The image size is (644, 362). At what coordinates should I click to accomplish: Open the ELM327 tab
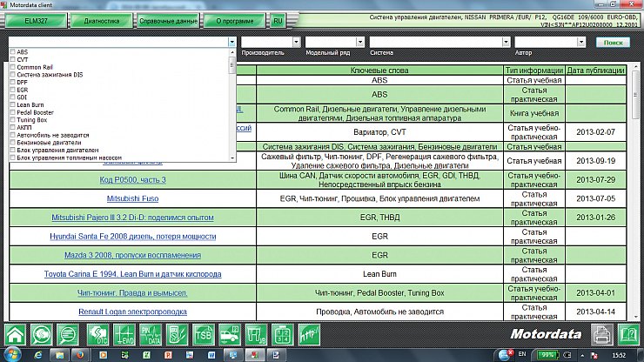pos(36,21)
